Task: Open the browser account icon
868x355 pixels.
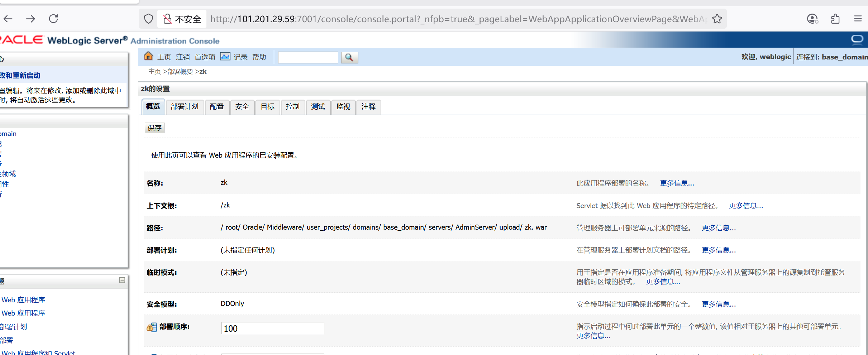Action: pos(812,19)
